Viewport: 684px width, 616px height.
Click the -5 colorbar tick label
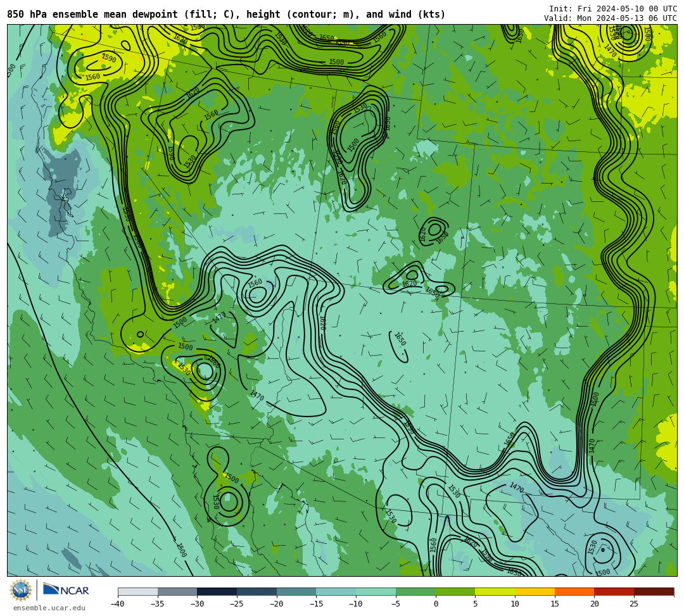395,604
